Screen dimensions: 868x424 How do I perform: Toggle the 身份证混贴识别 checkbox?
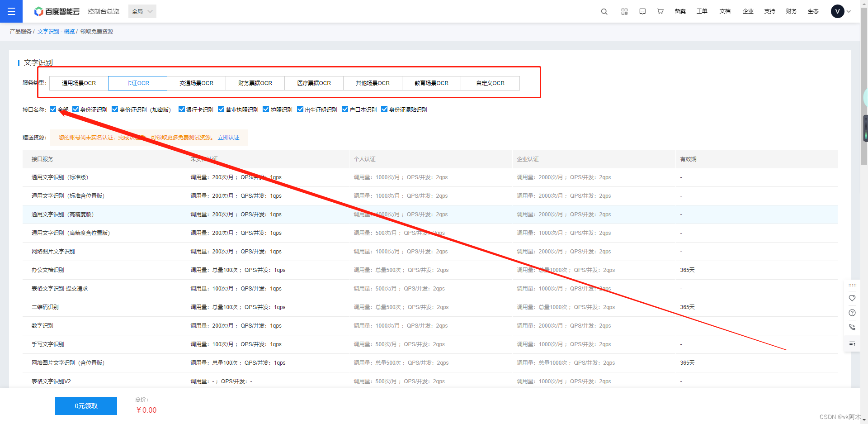click(x=384, y=109)
